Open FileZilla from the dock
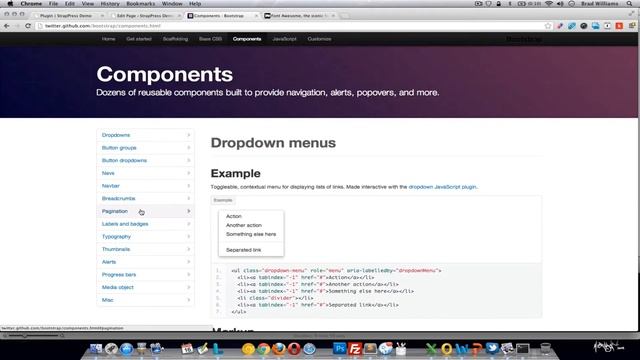This screenshot has height=360, width=640. click(x=355, y=349)
